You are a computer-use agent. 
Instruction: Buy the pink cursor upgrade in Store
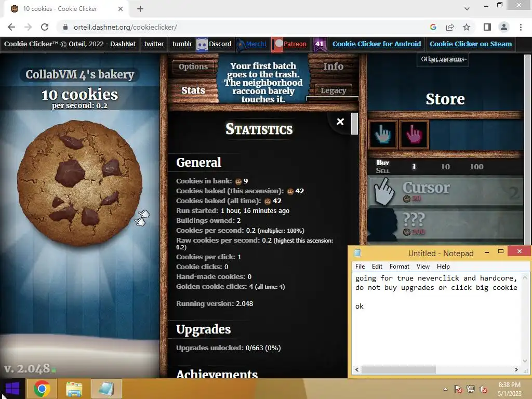pos(414,135)
